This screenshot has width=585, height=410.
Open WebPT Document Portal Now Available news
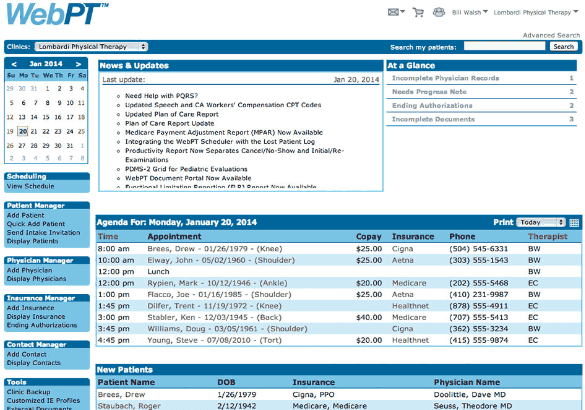(x=188, y=178)
